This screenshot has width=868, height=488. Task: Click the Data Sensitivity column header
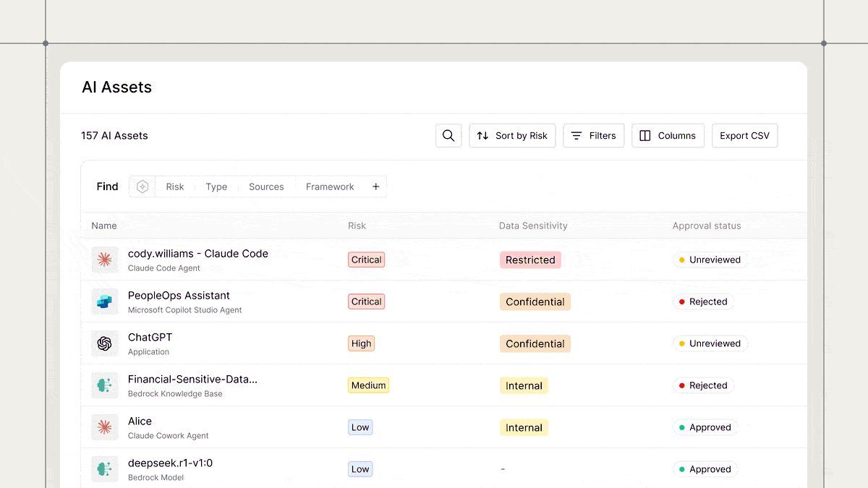click(x=533, y=226)
